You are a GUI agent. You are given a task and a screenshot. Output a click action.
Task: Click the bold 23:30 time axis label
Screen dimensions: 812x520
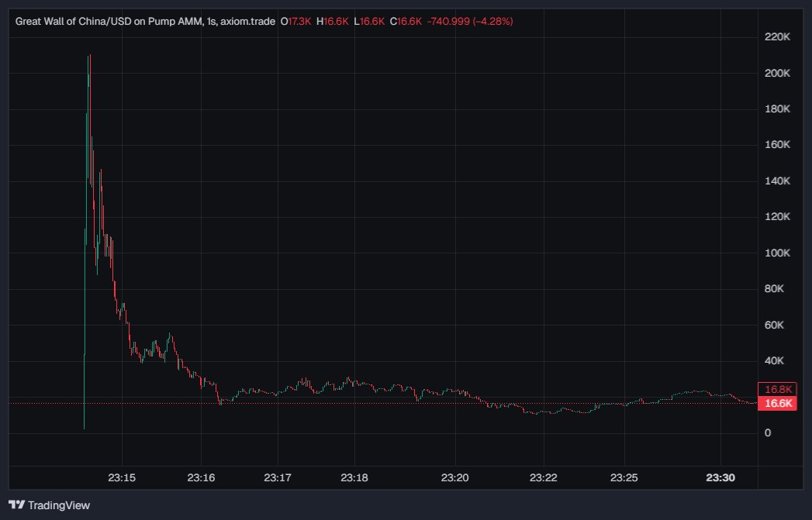[720, 477]
